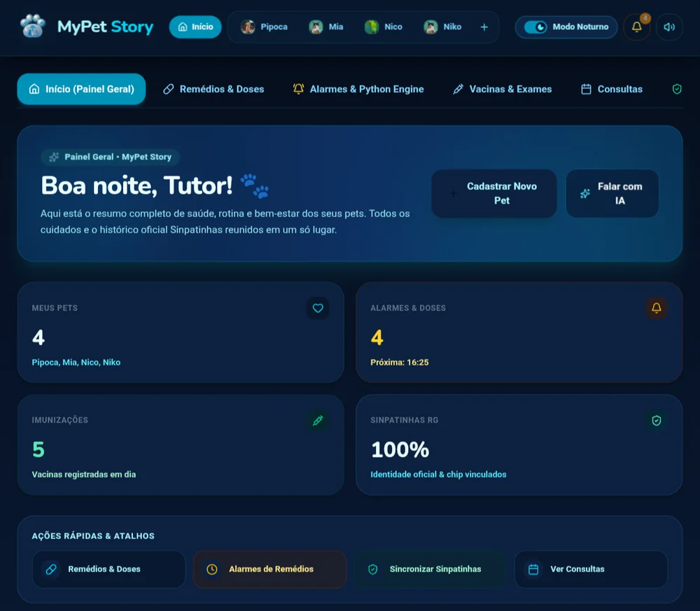
Task: Click the MyPet Story title text
Action: [106, 27]
